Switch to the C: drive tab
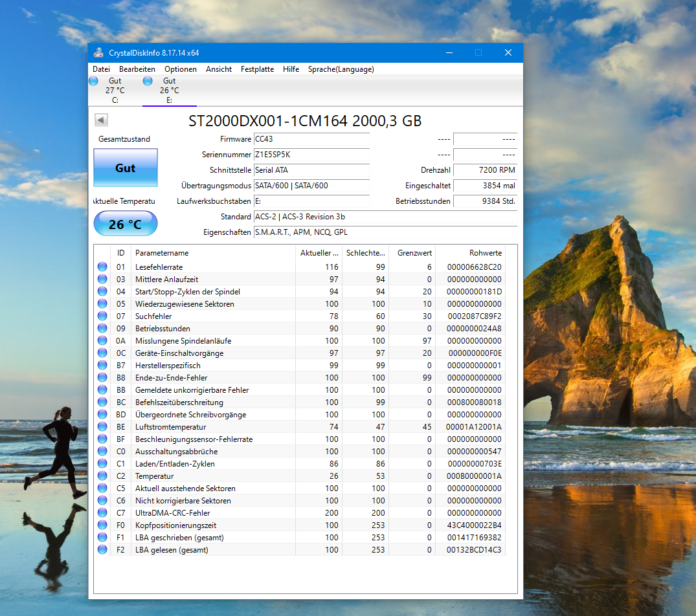The image size is (696, 616). click(115, 91)
